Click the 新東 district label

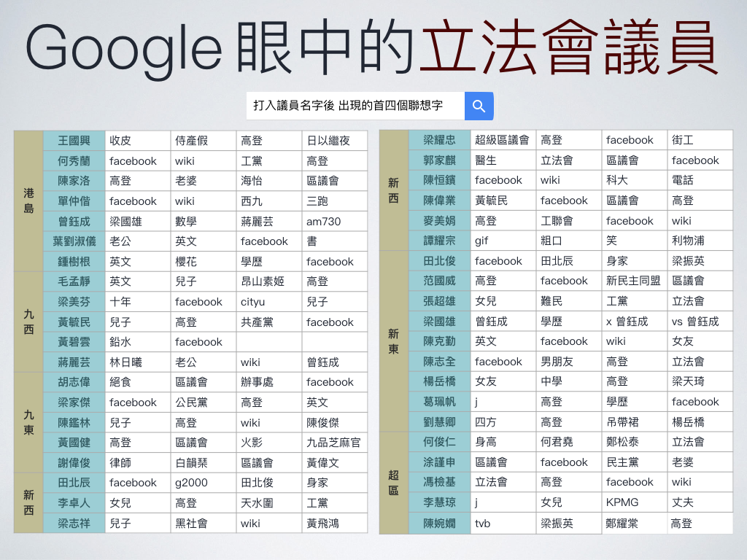click(x=393, y=341)
